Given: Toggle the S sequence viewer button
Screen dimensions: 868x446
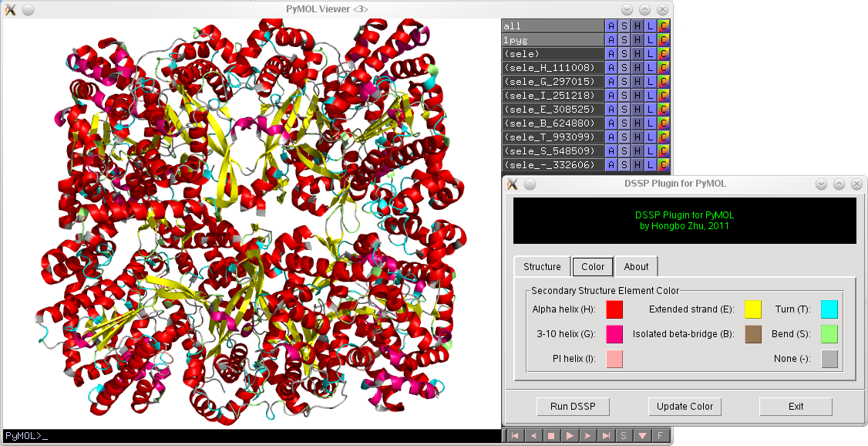Looking at the screenshot, I should (x=624, y=436).
